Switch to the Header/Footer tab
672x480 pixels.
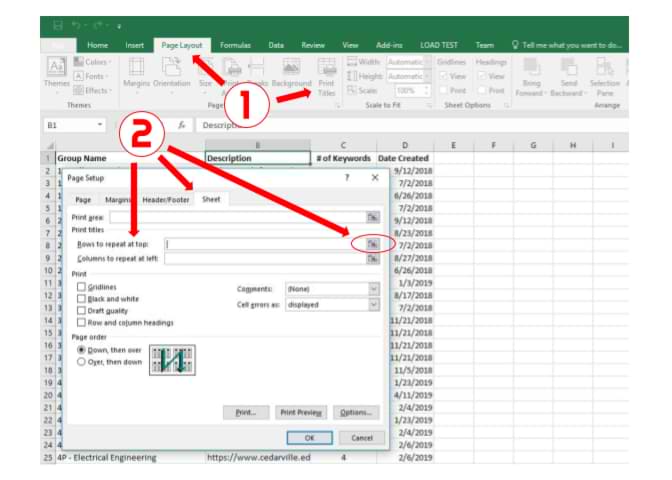point(164,200)
